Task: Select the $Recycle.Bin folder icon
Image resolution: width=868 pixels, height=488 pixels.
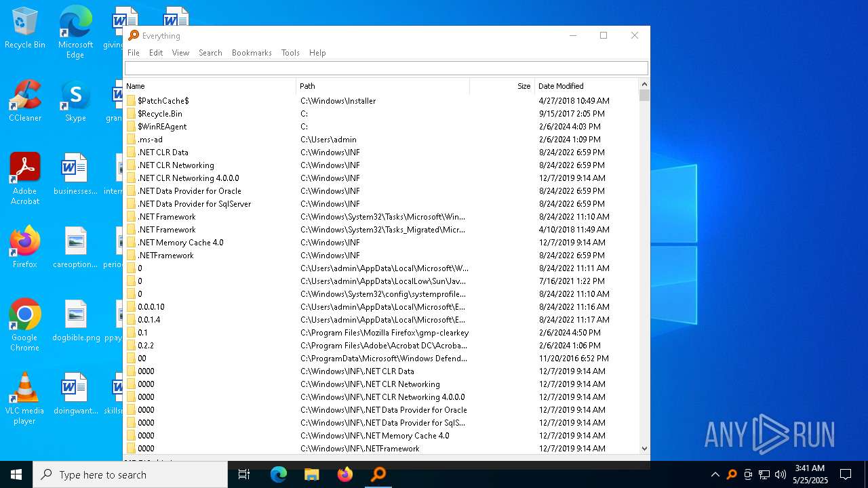Action: (131, 114)
